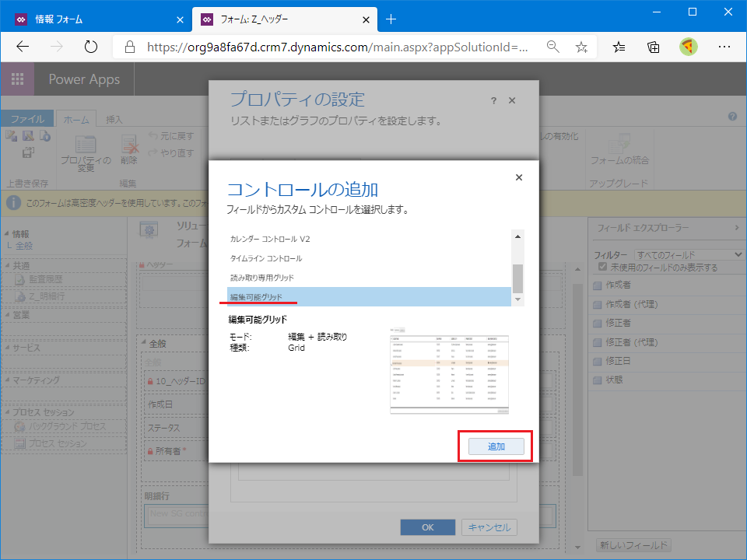Collapse the プロセス セッション navigation group
This screenshot has height=560, width=747.
click(x=8, y=412)
